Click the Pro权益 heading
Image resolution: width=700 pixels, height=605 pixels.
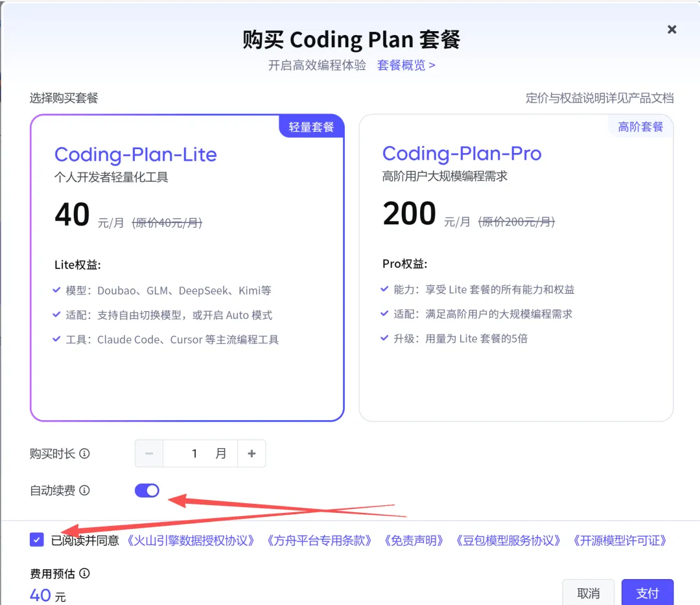pyautogui.click(x=405, y=265)
